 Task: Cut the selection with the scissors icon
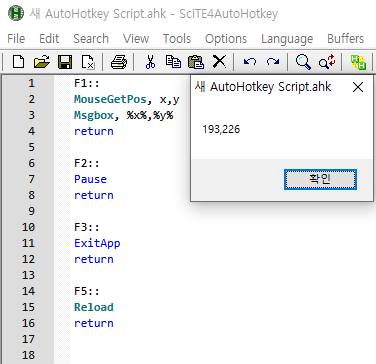(x=151, y=62)
